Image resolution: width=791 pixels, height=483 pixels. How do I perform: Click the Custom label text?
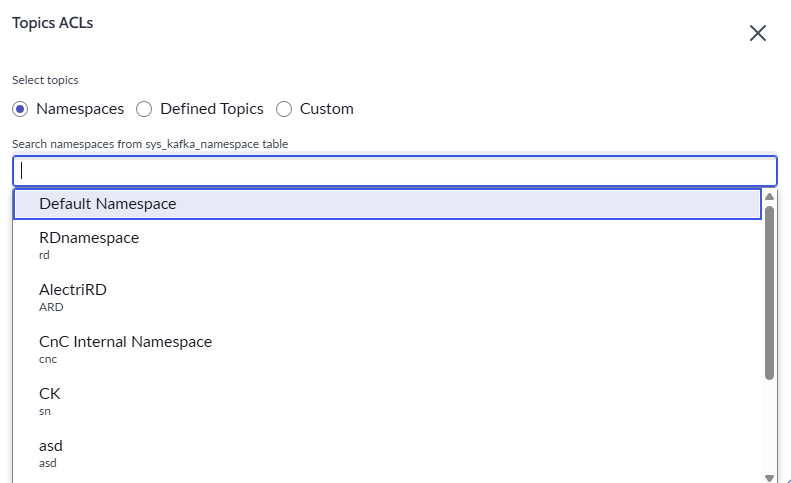[327, 109]
